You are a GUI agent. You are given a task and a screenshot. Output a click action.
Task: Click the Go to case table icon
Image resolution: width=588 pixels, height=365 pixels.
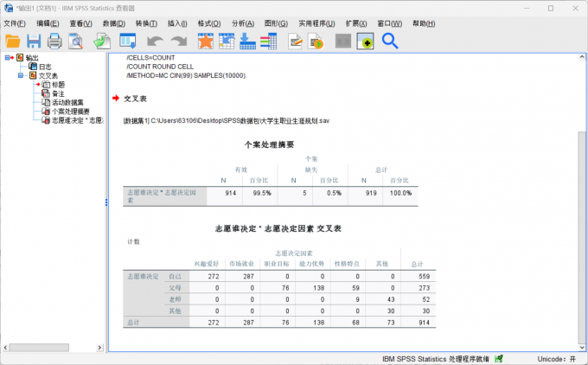tap(227, 41)
